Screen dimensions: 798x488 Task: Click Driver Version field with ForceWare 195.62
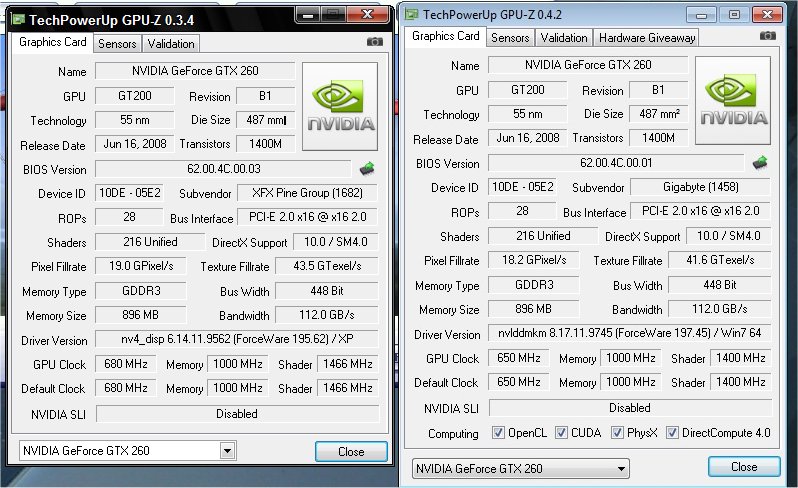(237, 339)
